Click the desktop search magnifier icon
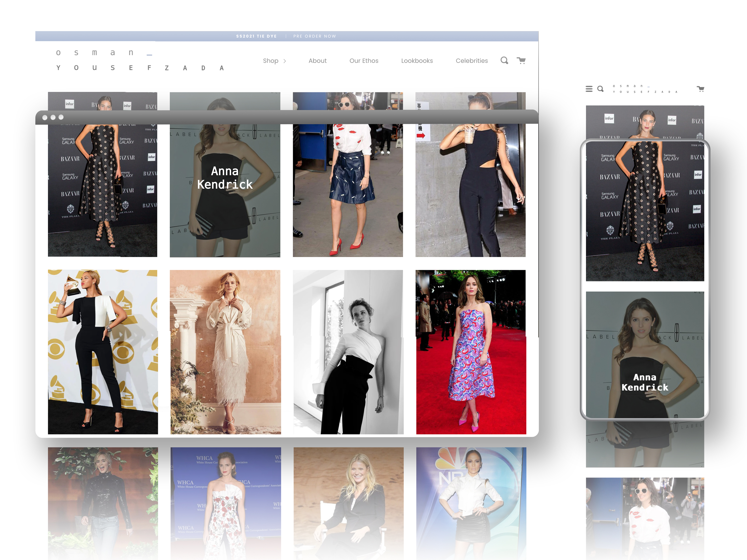 pyautogui.click(x=504, y=60)
